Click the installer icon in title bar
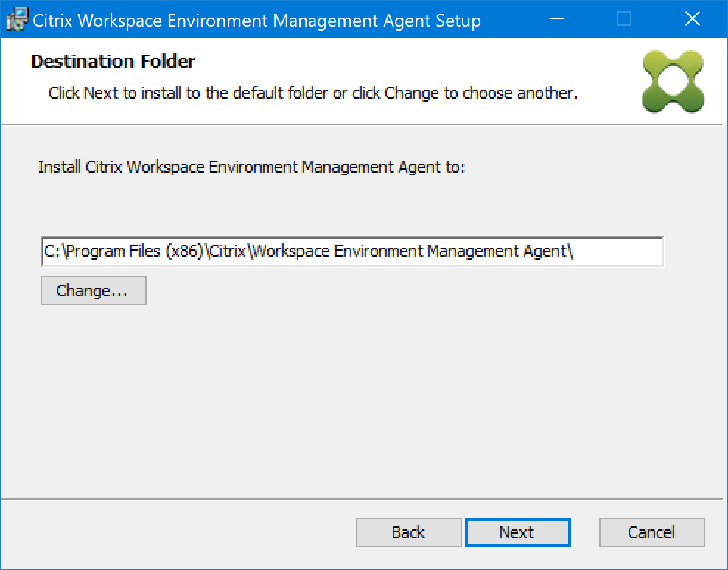 pos(17,20)
